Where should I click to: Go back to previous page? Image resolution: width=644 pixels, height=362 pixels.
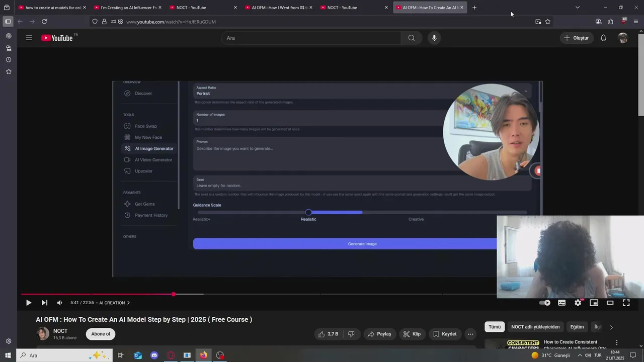20,22
